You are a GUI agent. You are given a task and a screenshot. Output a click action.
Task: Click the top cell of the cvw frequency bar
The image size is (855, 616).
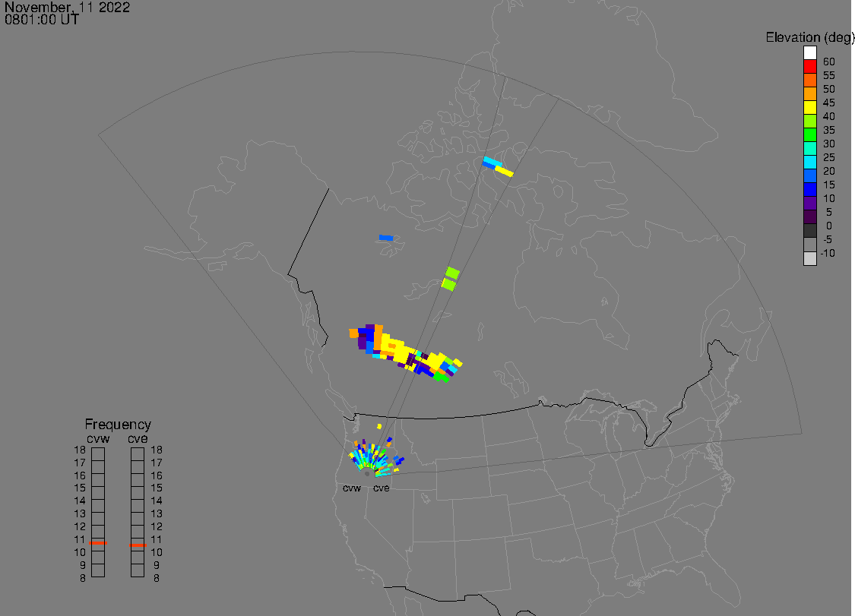[98, 454]
